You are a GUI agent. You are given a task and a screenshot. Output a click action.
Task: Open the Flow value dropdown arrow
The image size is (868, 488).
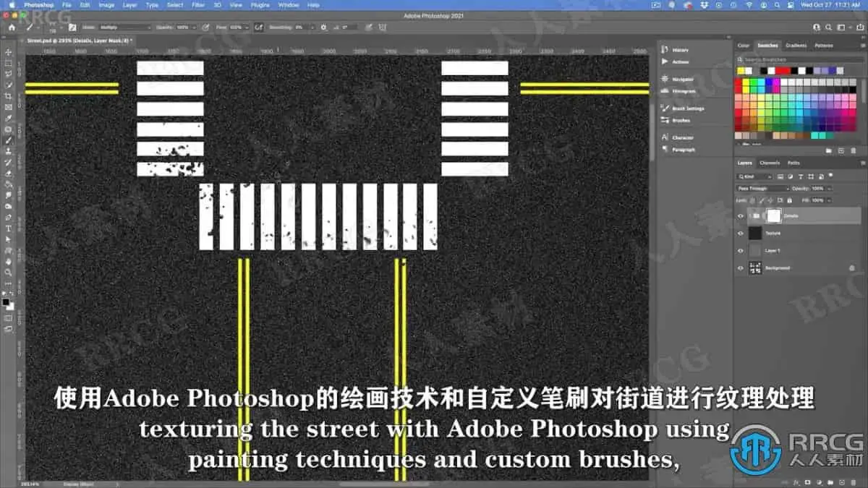(247, 27)
